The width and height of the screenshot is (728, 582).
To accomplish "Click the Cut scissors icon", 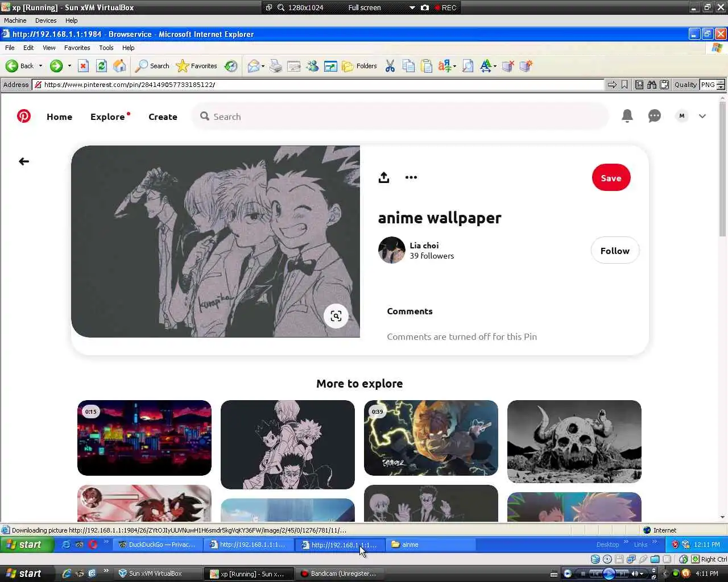I will [390, 66].
